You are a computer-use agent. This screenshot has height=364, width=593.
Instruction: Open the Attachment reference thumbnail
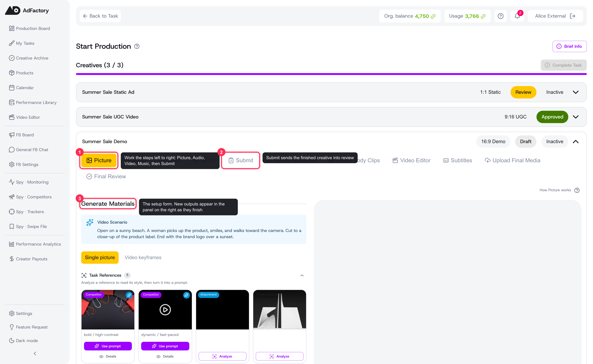[222, 310]
